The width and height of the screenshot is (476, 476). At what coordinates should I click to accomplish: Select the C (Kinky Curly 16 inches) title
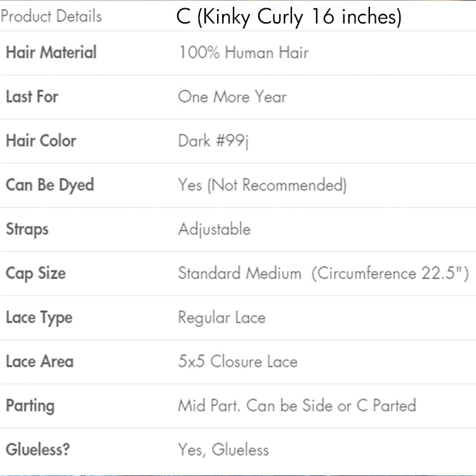(289, 17)
